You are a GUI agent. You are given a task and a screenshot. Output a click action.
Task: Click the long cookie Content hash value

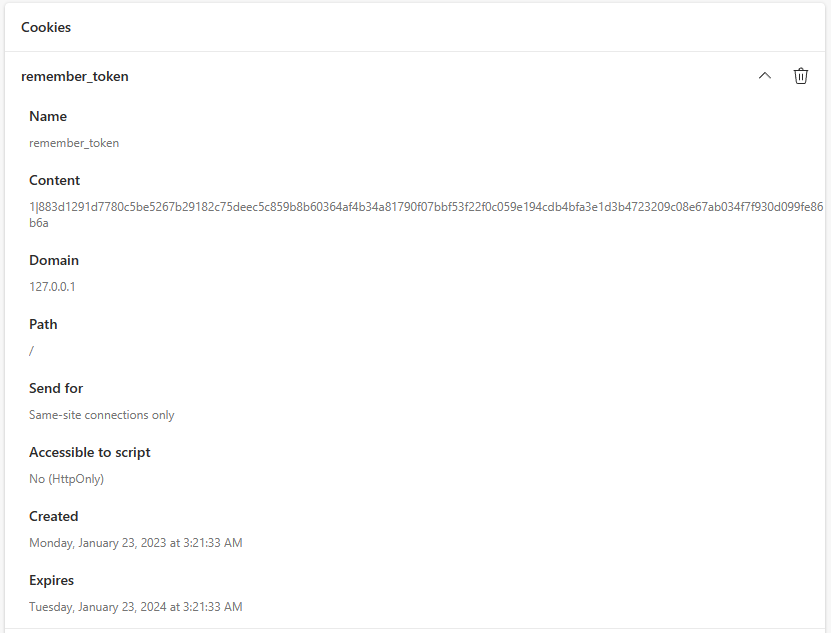[426, 215]
